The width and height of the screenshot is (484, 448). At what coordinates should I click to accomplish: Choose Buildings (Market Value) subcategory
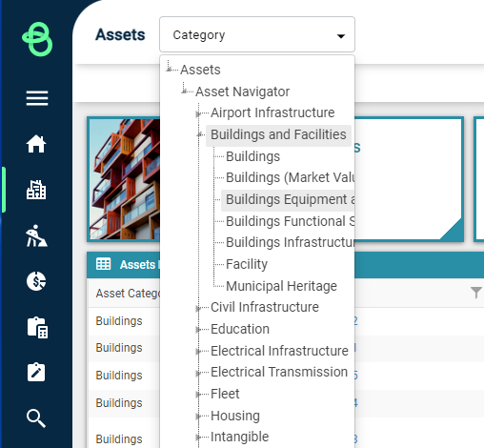(290, 177)
